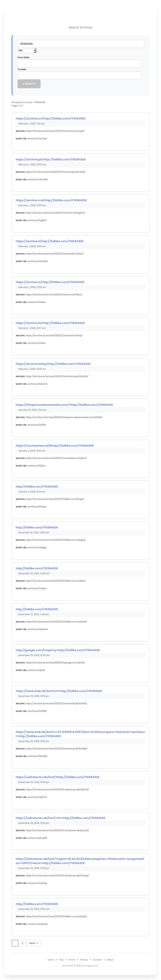Open the Home footer link

(x=51, y=960)
